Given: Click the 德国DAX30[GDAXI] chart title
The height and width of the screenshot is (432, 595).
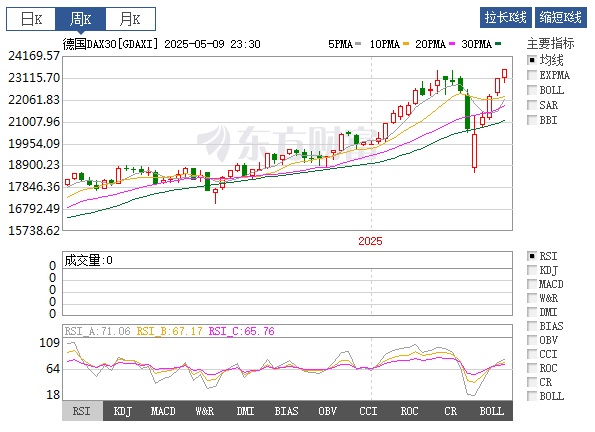Looking at the screenshot, I should pyautogui.click(x=110, y=44).
